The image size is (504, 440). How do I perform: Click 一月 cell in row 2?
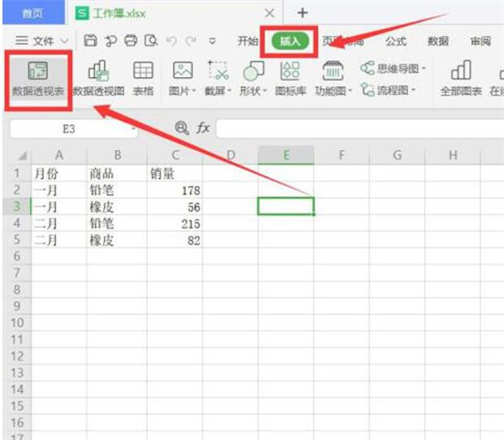pyautogui.click(x=59, y=191)
